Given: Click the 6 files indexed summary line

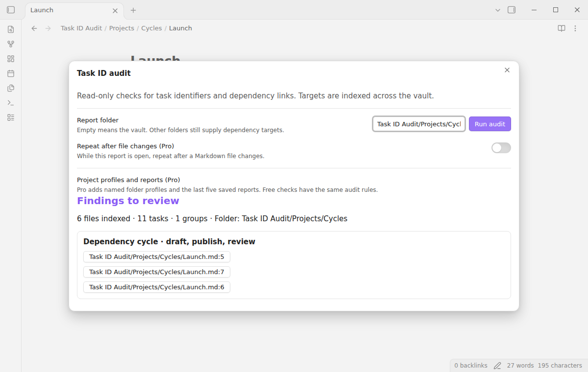Looking at the screenshot, I should (x=212, y=219).
